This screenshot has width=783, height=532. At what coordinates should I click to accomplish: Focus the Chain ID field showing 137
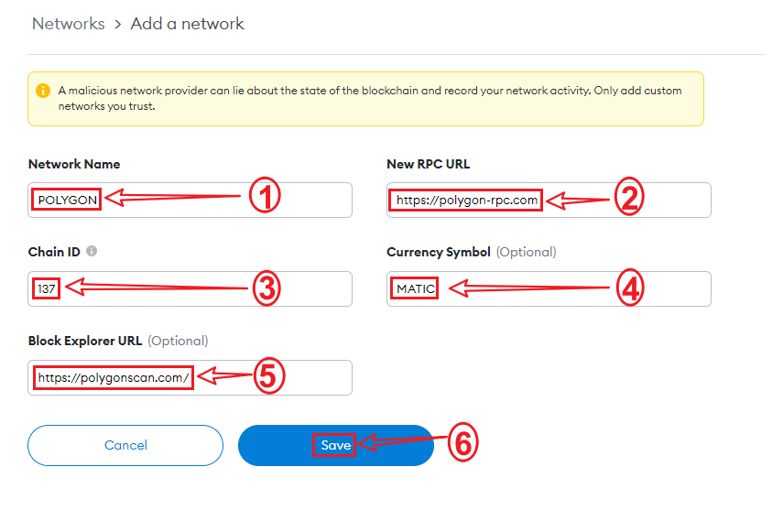pyautogui.click(x=190, y=288)
